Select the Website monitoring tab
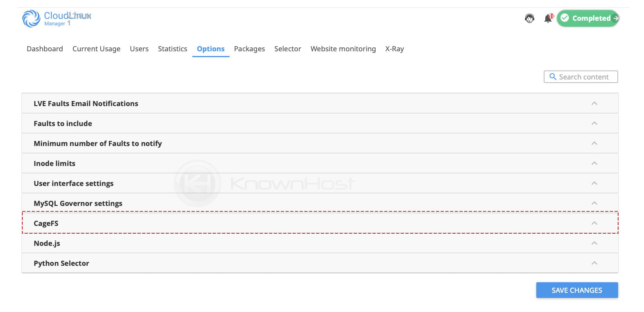Screen dimensions: 644x312 [x=343, y=49]
